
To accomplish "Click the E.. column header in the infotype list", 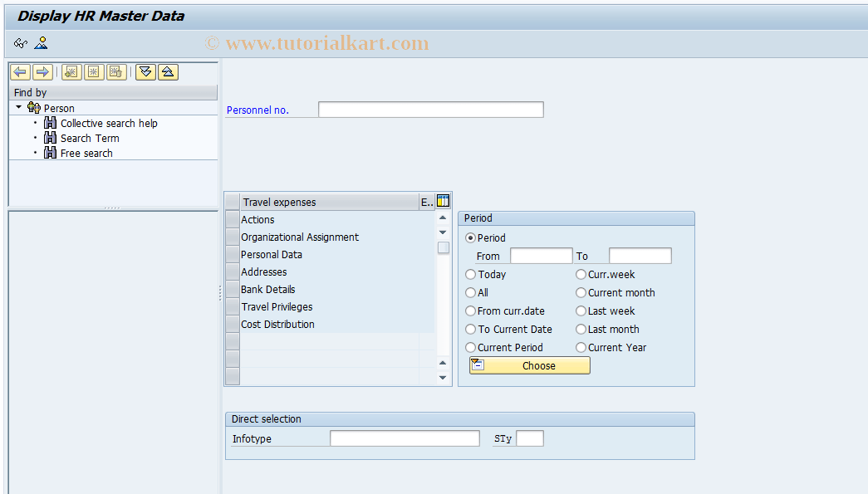I will [426, 201].
